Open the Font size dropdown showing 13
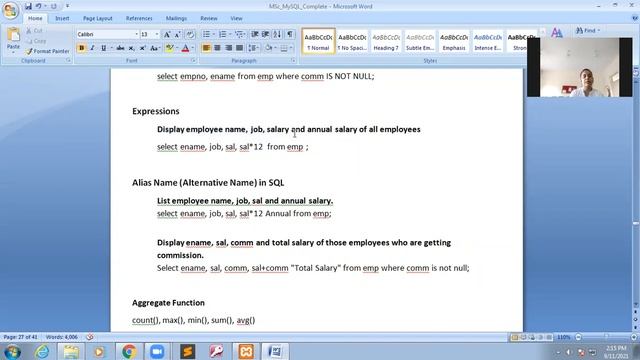Image resolution: width=640 pixels, height=360 pixels. [x=157, y=35]
